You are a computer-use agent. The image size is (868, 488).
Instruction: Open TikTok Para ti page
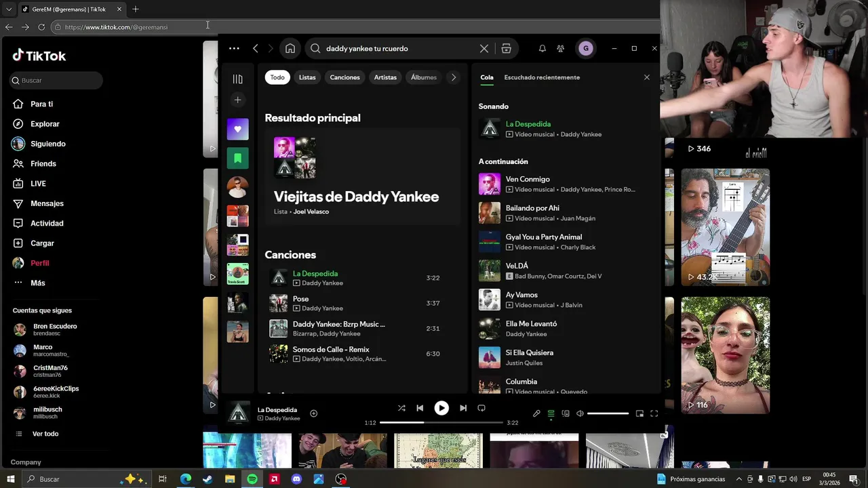click(x=41, y=104)
